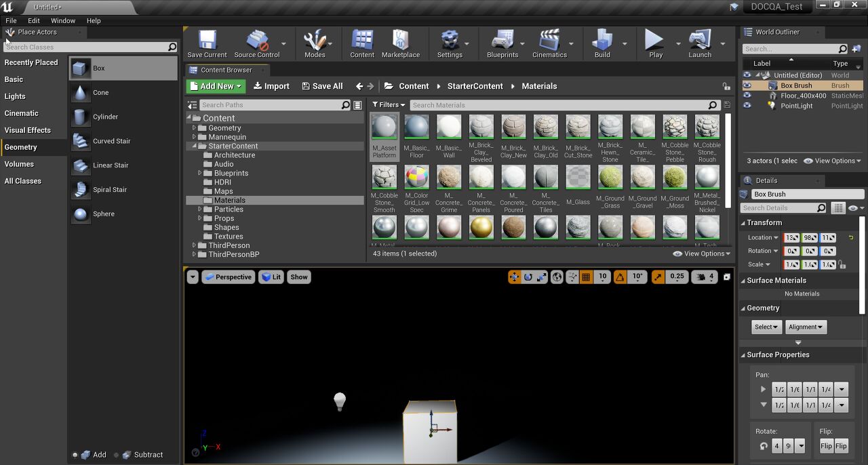Open the Help menu

pos(94,20)
